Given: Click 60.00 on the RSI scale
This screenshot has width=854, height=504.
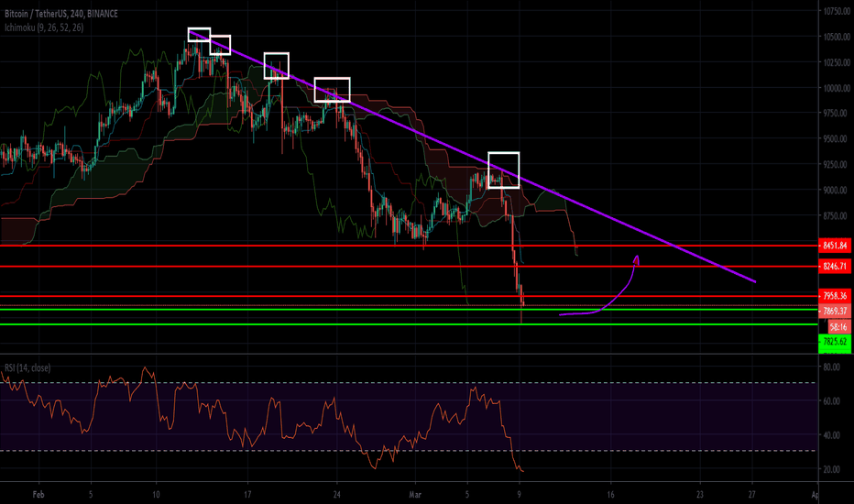Looking at the screenshot, I should [831, 401].
